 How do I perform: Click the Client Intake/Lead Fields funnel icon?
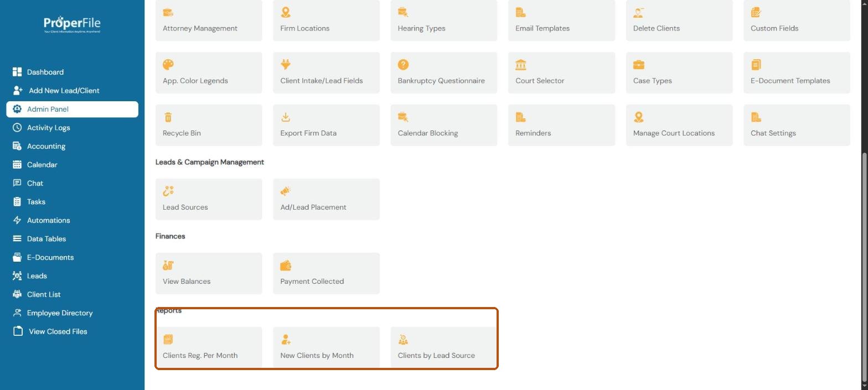pyautogui.click(x=286, y=65)
